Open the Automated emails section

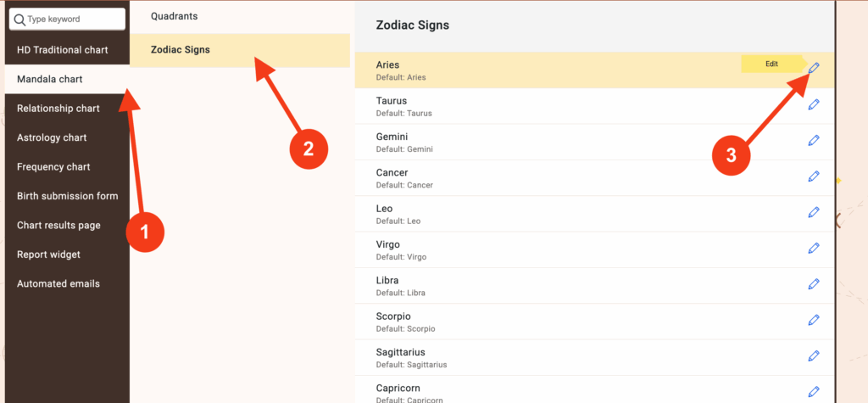[x=58, y=283]
